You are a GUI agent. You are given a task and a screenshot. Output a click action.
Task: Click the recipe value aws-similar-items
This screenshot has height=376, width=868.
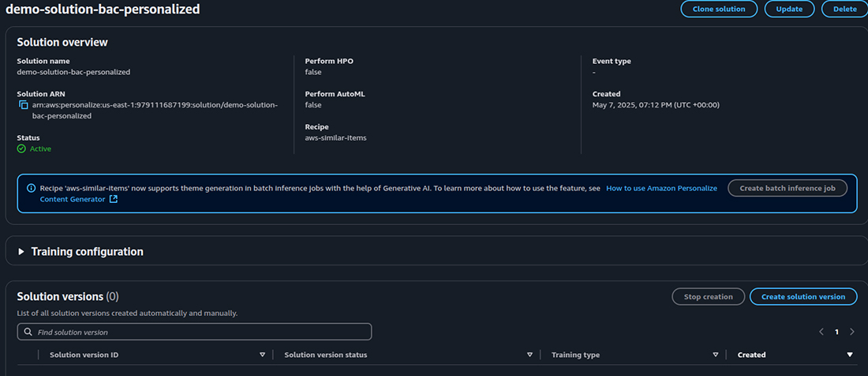(x=335, y=137)
